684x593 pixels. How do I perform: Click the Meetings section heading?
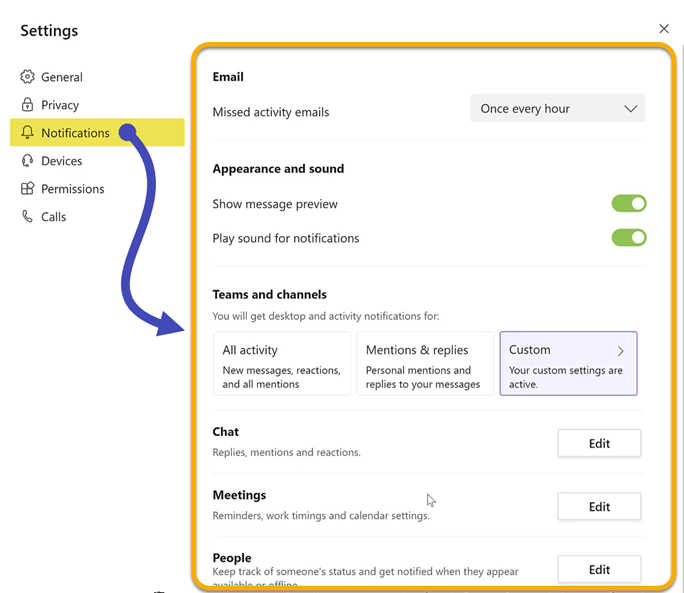point(239,495)
